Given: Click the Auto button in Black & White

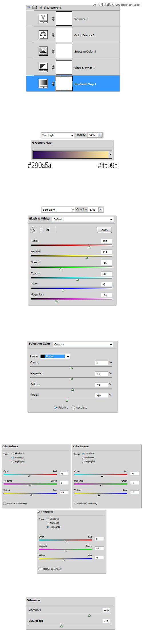Looking at the screenshot, I should (x=104, y=230).
